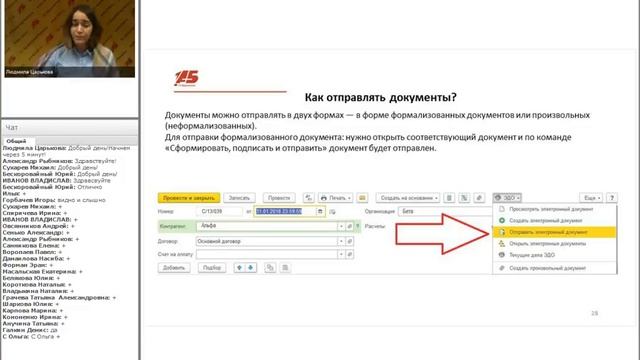Image resolution: width=640 pixels, height=360 pixels.
Task: Click the icon beside Просмотреть электронный документ
Action: pos(502,209)
